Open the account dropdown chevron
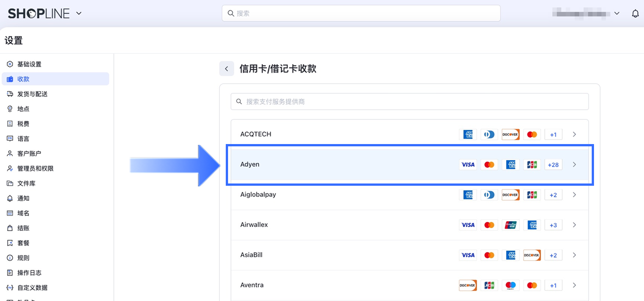The height and width of the screenshot is (301, 644). click(617, 13)
